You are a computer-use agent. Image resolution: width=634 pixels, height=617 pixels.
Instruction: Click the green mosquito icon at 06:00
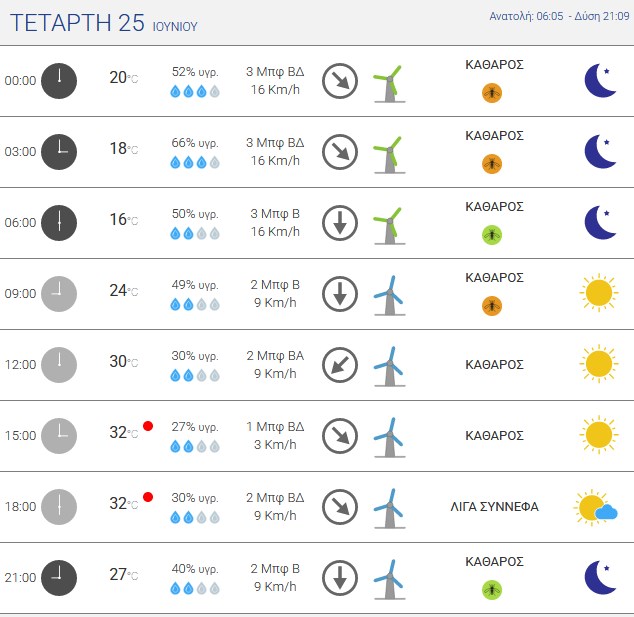pos(492,235)
